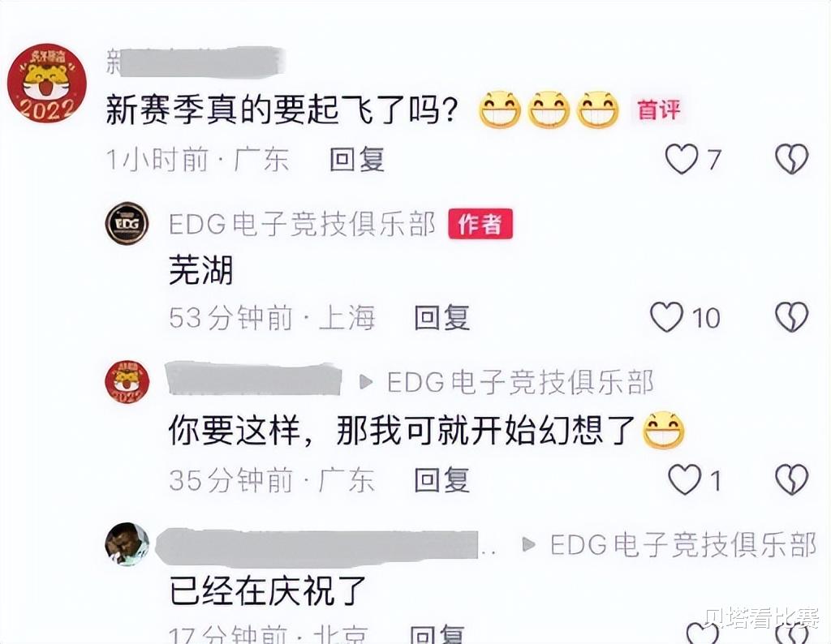Open the dark photo avatar of last commenter
Screen dimensions: 831x644
pos(127,544)
